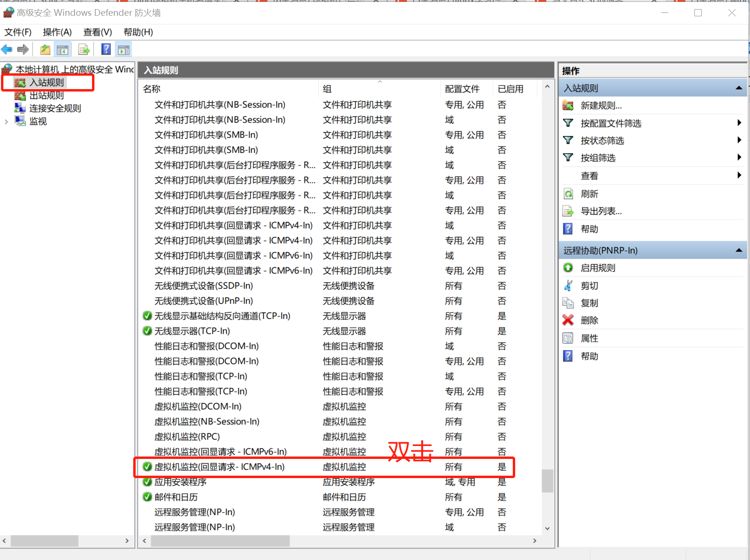Sort by the 配置文件 column header
The width and height of the screenshot is (750, 560).
tap(467, 89)
